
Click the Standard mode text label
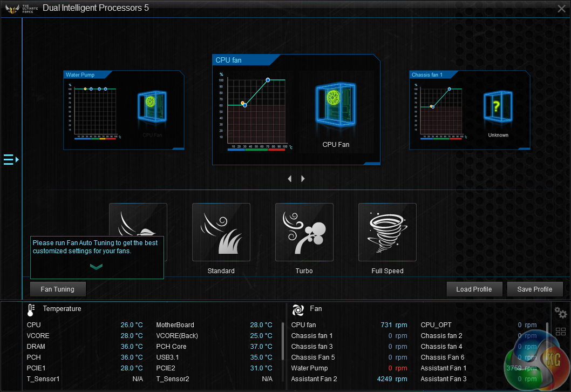coord(221,271)
